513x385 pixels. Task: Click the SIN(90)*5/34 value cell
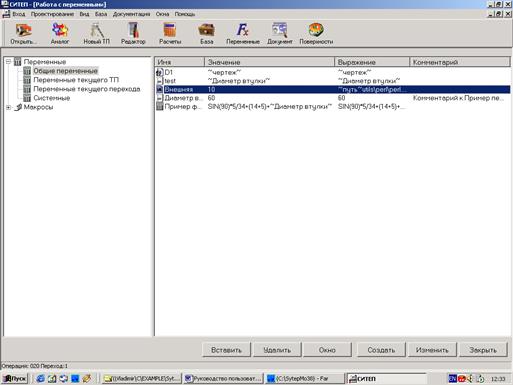[270, 107]
